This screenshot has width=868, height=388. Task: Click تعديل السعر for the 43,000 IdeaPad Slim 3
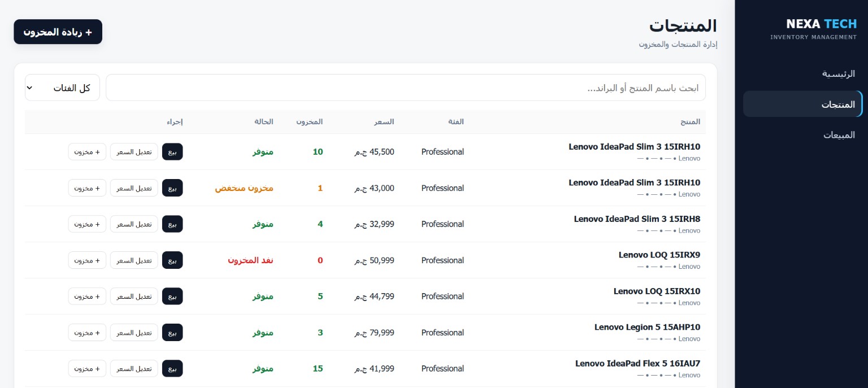[134, 188]
